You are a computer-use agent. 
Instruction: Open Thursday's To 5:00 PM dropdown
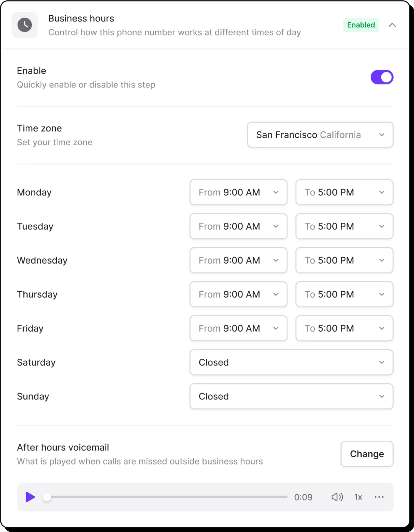pos(344,294)
